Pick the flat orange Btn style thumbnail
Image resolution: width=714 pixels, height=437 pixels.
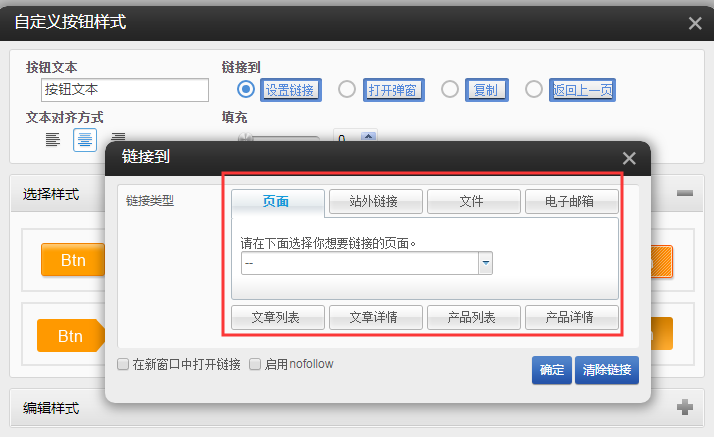tap(73, 260)
